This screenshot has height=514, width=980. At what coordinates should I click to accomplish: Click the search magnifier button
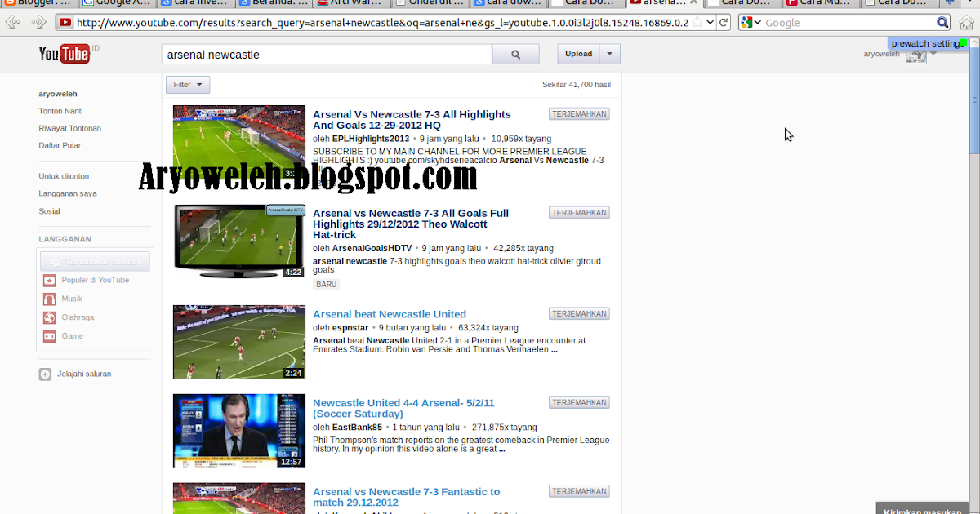(515, 55)
